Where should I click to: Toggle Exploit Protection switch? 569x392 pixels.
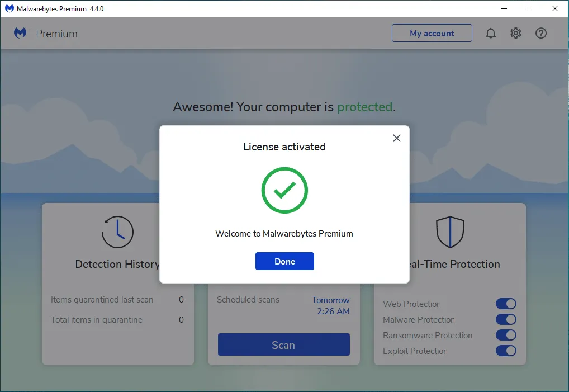(x=506, y=351)
